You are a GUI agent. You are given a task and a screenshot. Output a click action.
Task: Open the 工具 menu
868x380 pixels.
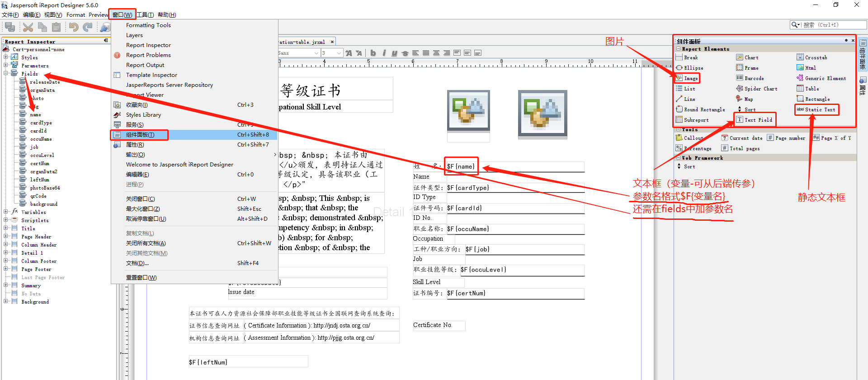[145, 15]
